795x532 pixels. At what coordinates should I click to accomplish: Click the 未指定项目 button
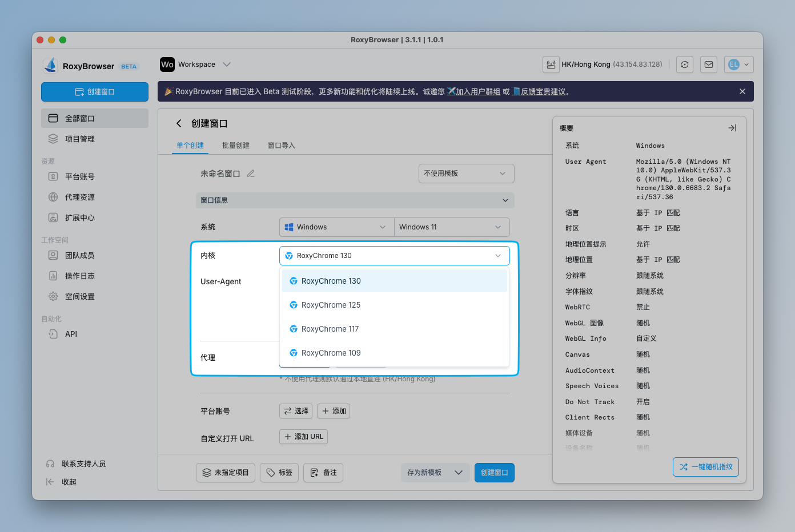pyautogui.click(x=226, y=473)
